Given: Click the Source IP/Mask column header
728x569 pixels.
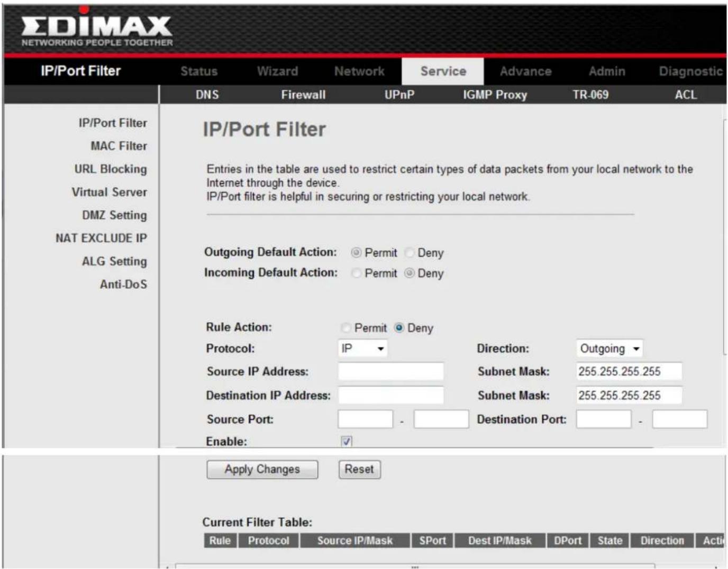Looking at the screenshot, I should tap(355, 540).
